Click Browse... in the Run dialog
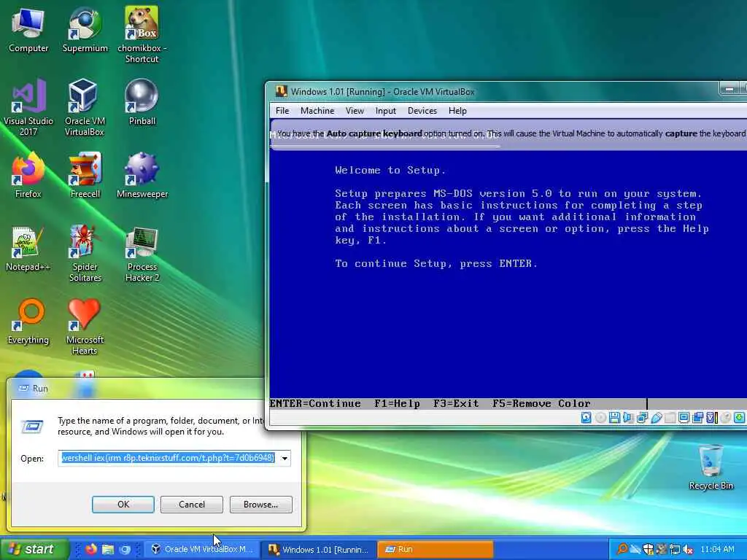This screenshot has height=560, width=747. [260, 505]
